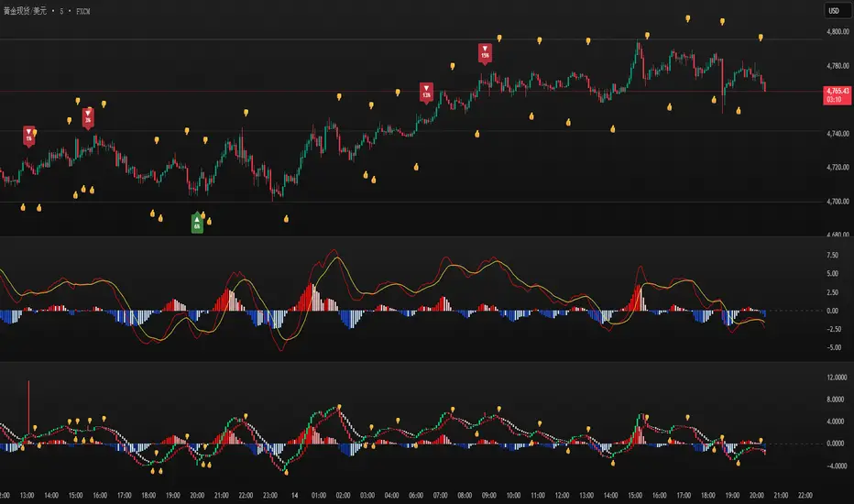The height and width of the screenshot is (504, 854).
Task: Click the 7.50 indicator scale value
Action: (832, 255)
